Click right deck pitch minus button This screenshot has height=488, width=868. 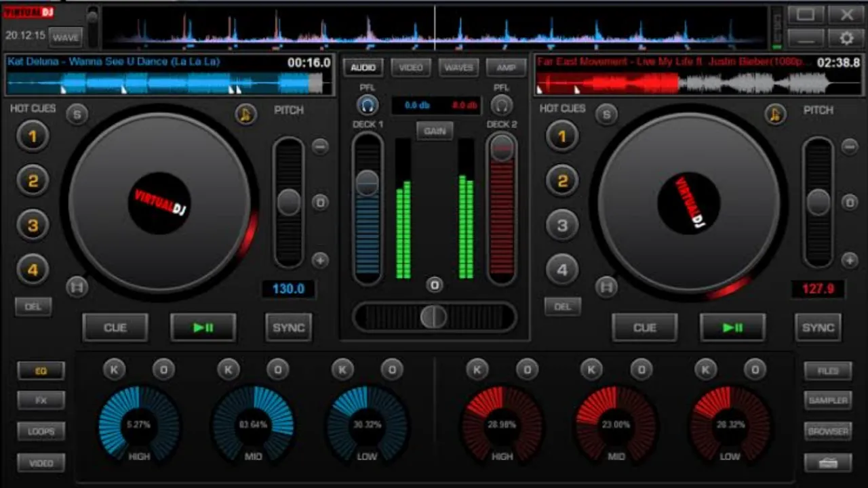pos(850,146)
